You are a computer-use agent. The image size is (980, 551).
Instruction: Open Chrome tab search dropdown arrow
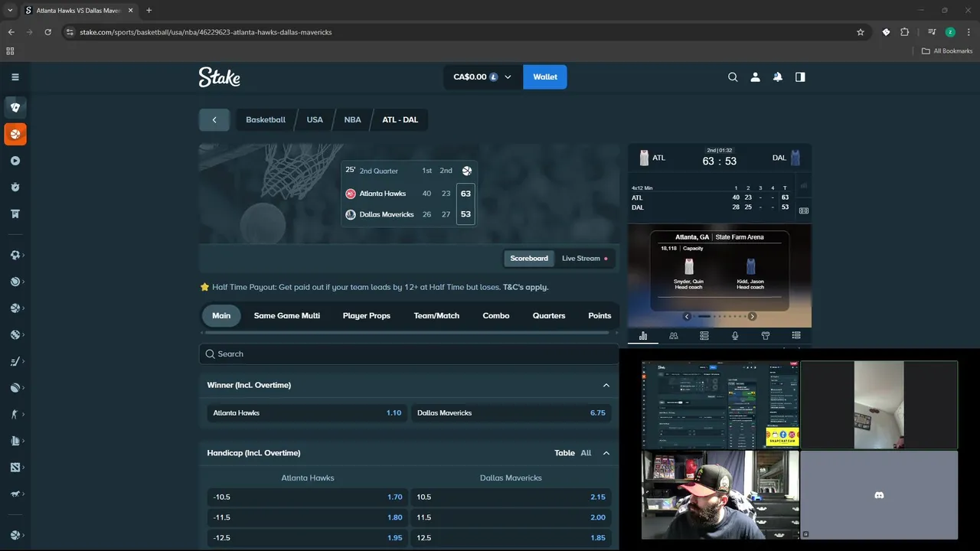10,10
